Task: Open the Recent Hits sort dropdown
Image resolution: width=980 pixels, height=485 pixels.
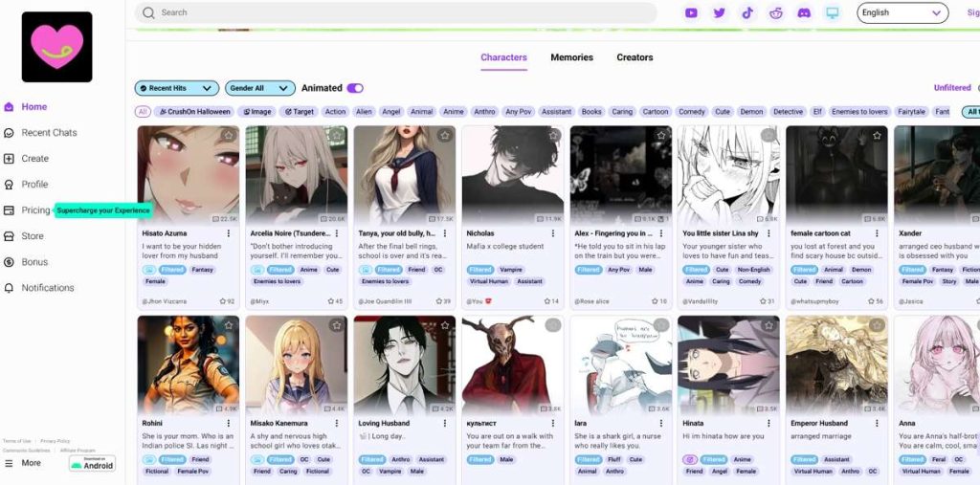Action: [x=177, y=88]
